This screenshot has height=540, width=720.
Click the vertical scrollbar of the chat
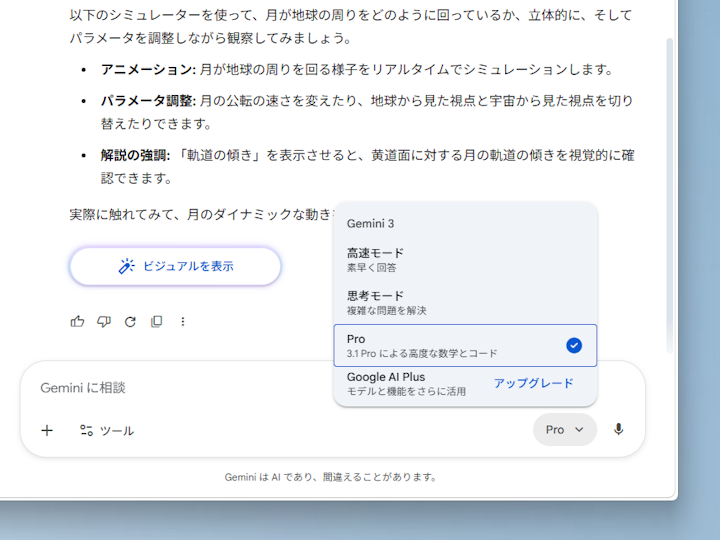669,195
